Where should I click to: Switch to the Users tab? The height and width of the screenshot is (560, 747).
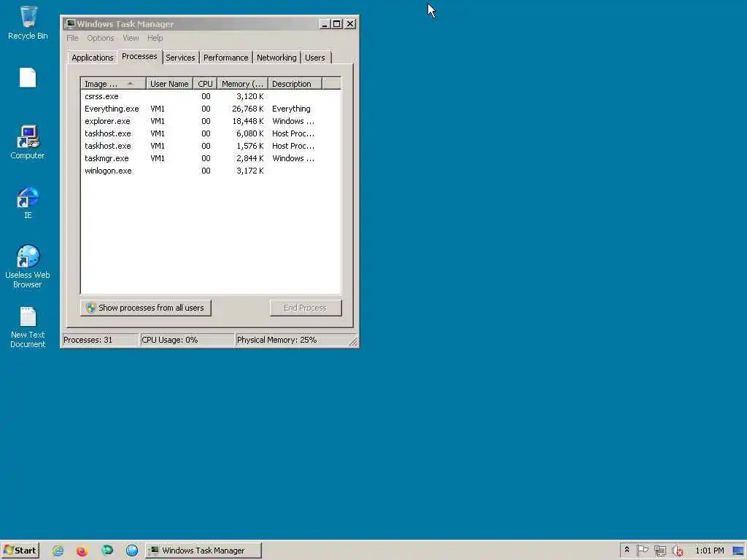coord(315,58)
